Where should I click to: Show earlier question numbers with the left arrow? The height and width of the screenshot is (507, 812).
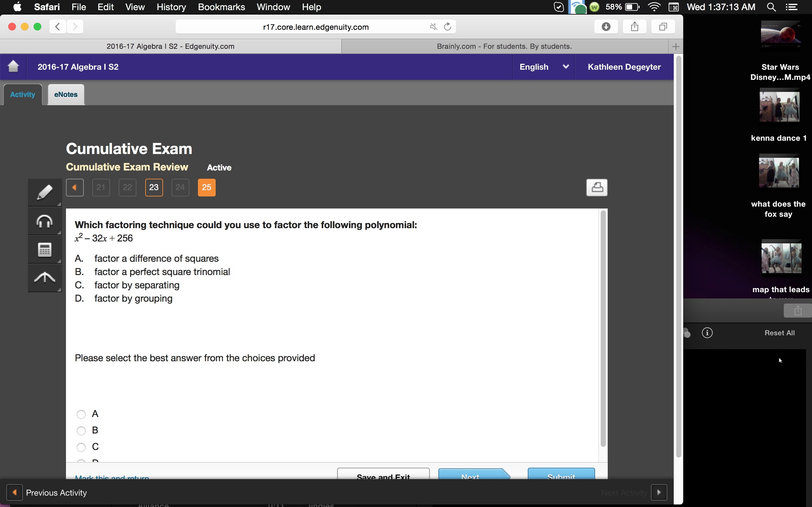point(75,188)
